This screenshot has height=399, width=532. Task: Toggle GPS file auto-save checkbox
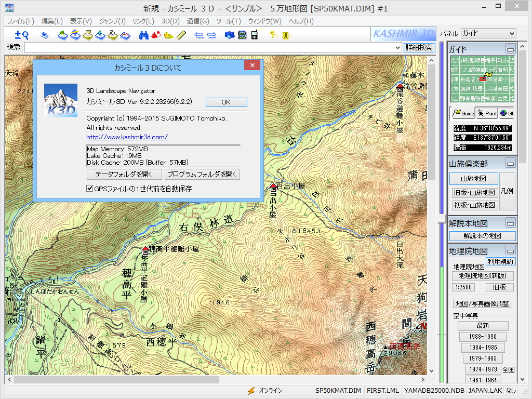pyautogui.click(x=89, y=189)
